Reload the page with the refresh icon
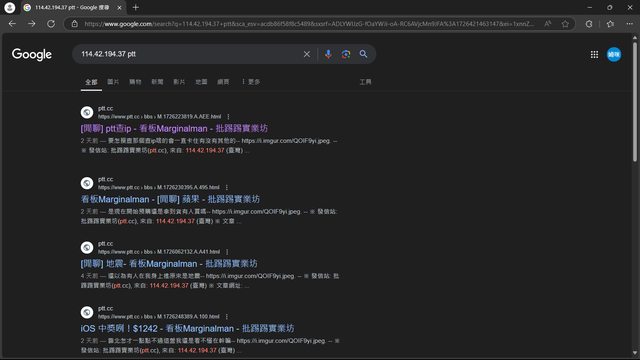This screenshot has height=360, width=640. [51, 24]
